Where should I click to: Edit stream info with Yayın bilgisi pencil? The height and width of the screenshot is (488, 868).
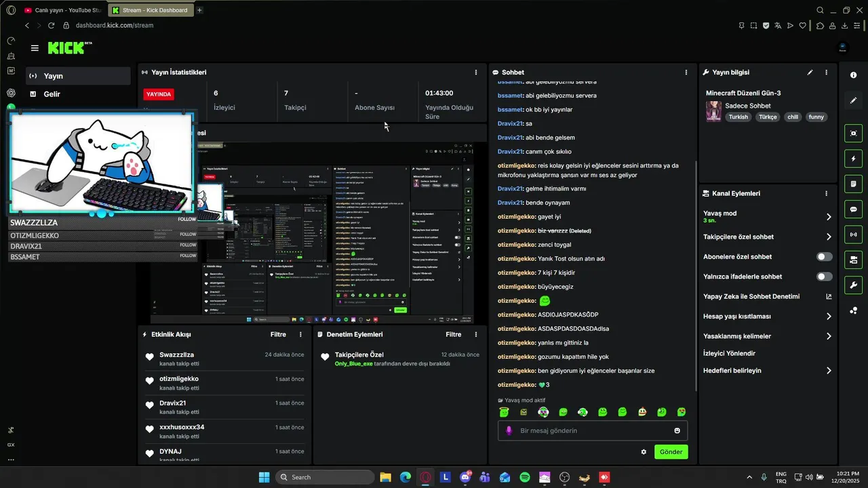(x=810, y=72)
